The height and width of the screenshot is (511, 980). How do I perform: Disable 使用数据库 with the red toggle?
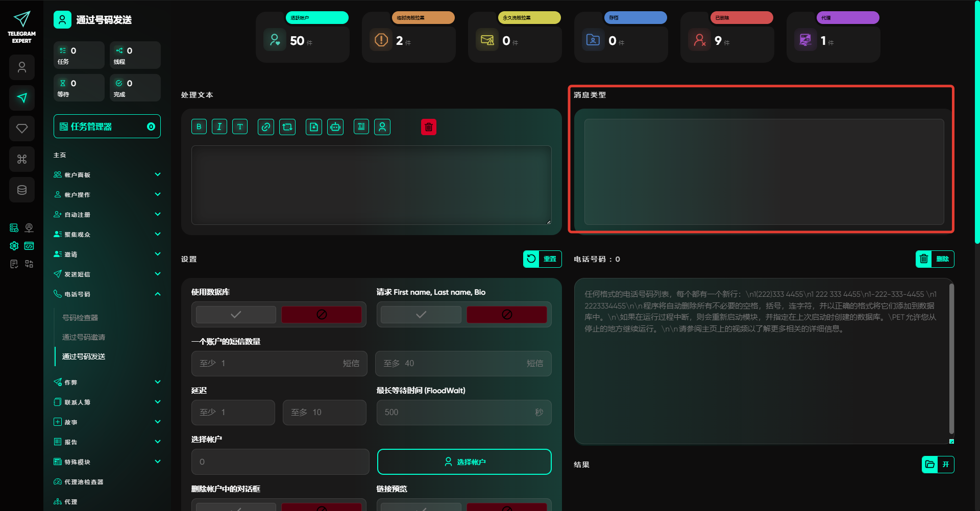click(x=322, y=315)
